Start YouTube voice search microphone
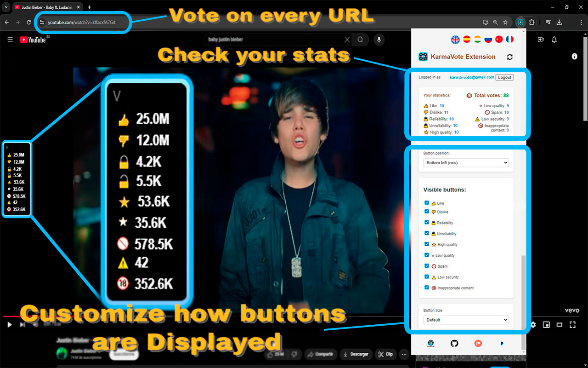 point(379,40)
